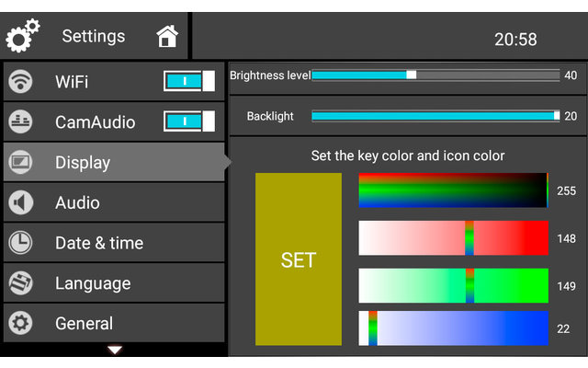Screen dimensions: 588x368
Task: Click the blue color slider
Action: coord(453,328)
